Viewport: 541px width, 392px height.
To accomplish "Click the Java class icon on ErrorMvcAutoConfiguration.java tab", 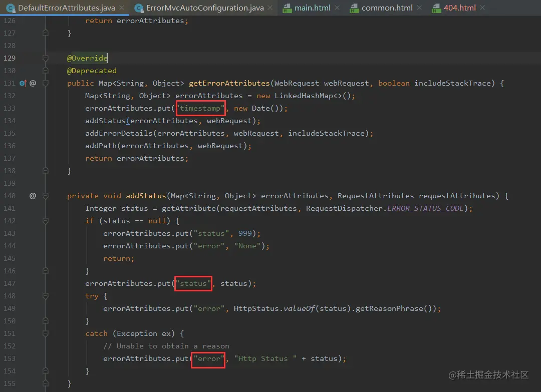I will pos(139,8).
